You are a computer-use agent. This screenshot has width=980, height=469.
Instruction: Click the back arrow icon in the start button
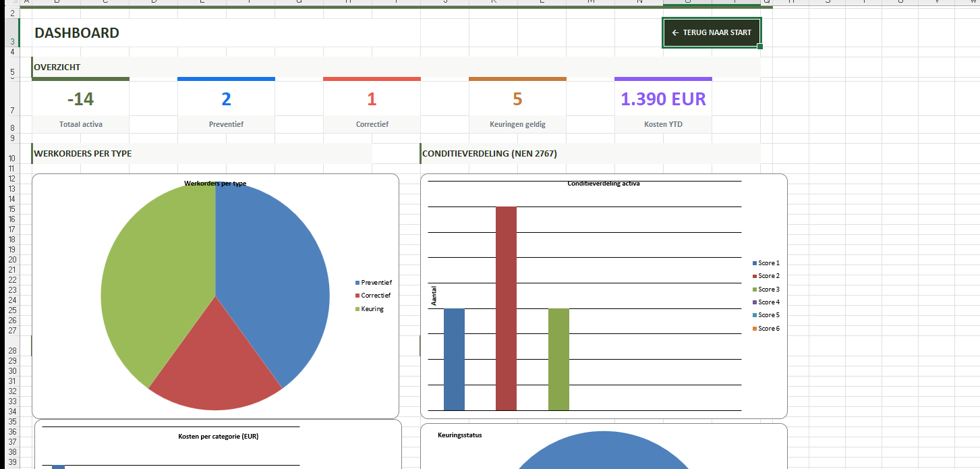[675, 32]
